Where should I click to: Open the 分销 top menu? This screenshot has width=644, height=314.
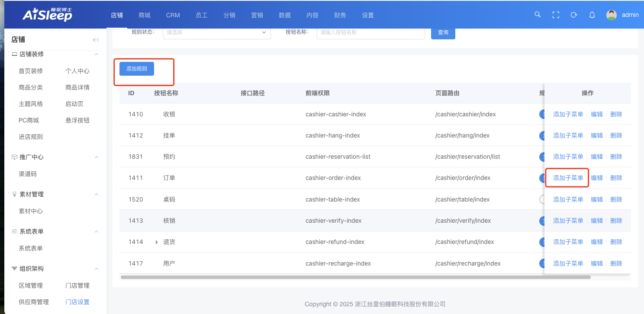[229, 15]
